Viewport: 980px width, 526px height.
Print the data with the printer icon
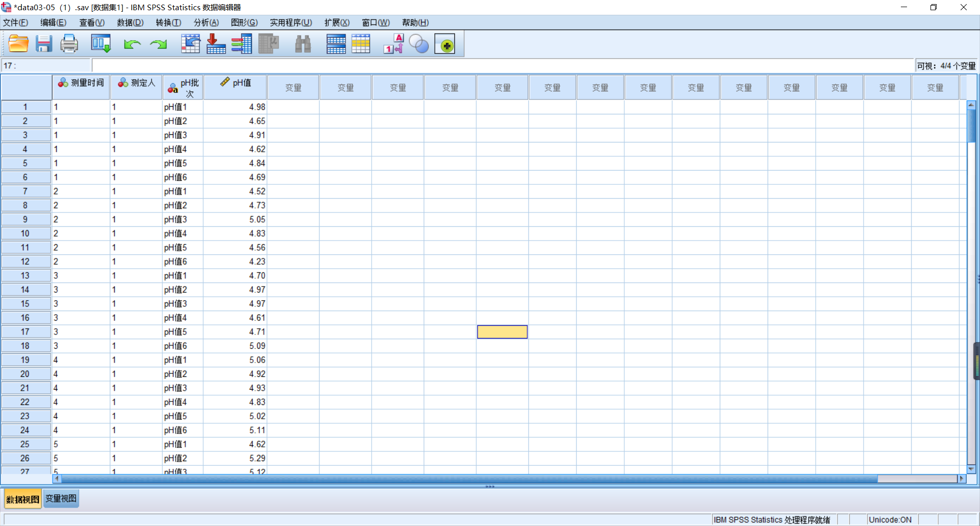[x=69, y=44]
